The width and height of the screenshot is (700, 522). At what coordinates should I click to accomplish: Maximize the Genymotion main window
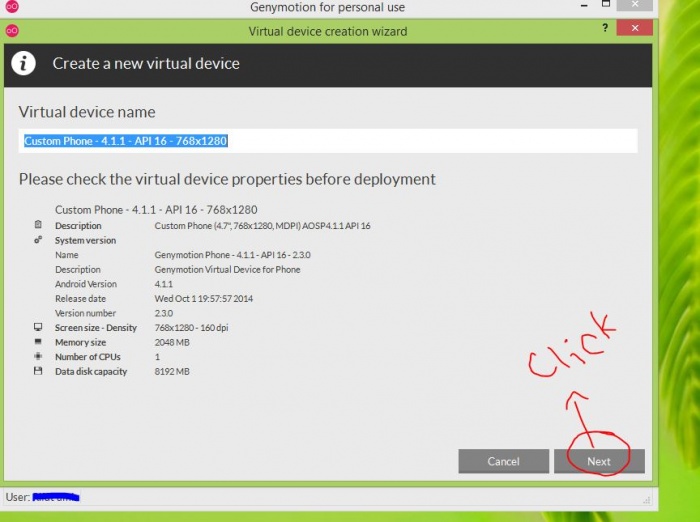(606, 4)
